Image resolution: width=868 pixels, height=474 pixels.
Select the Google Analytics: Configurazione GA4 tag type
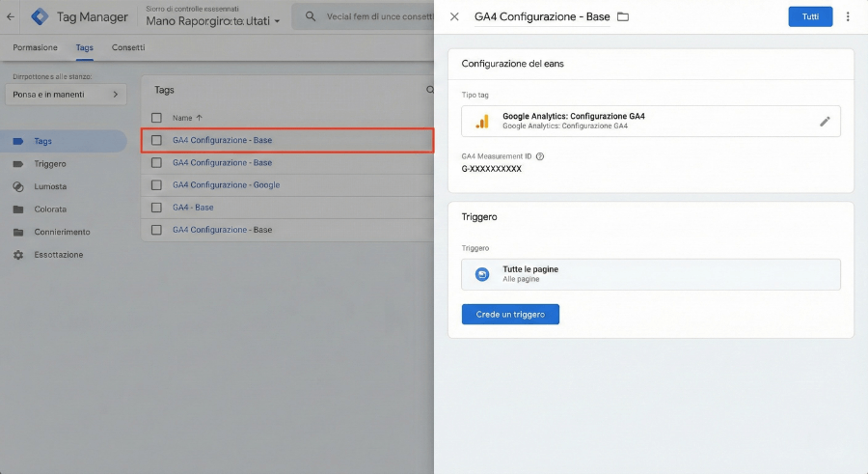click(x=651, y=121)
